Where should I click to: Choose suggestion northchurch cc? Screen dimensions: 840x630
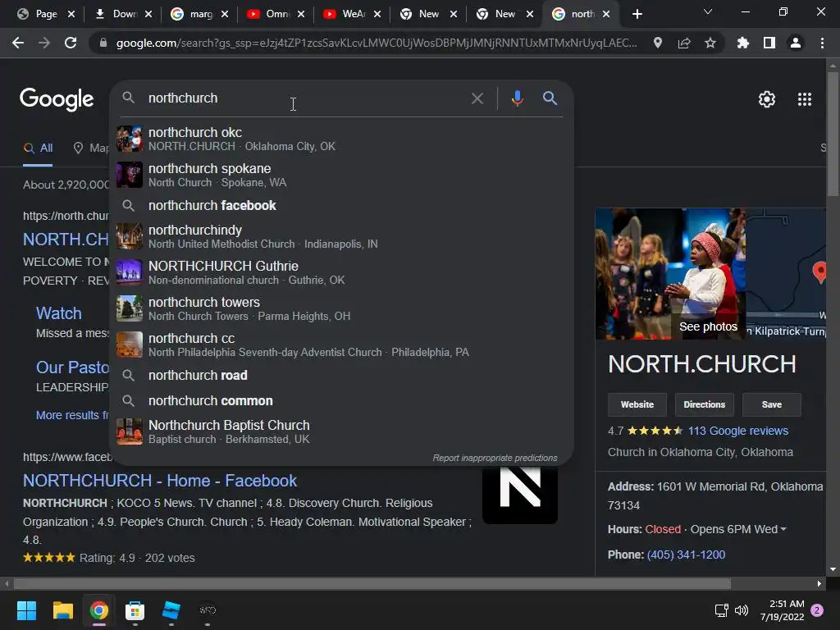click(341, 345)
